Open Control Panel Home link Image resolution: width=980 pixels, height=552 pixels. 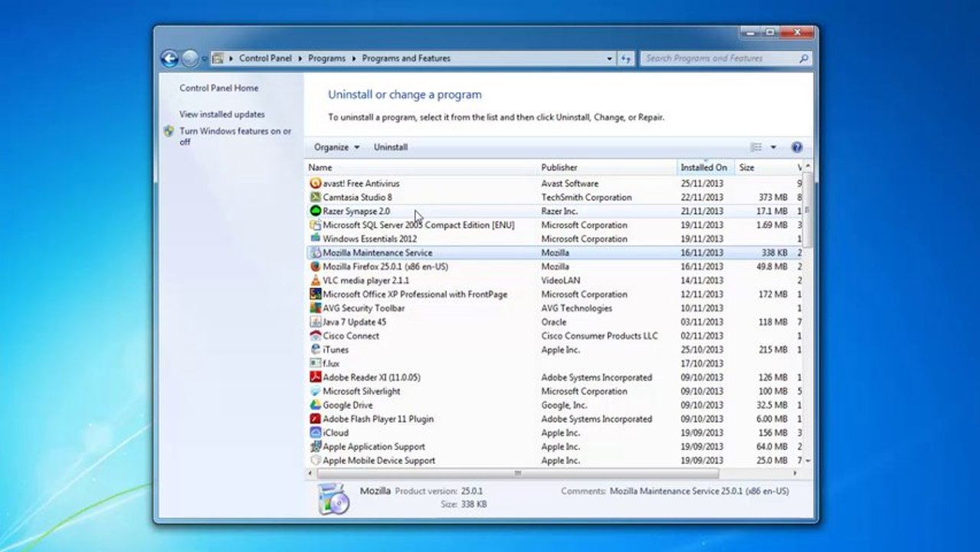219,88
